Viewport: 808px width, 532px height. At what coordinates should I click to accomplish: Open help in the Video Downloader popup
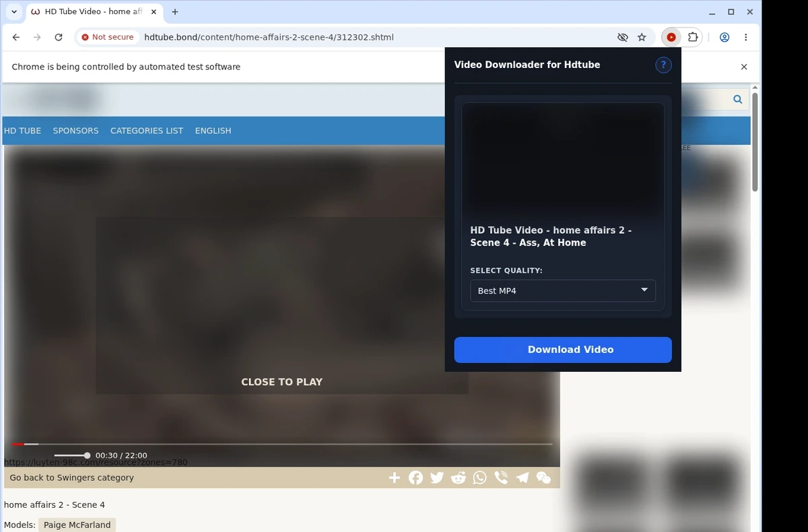663,65
